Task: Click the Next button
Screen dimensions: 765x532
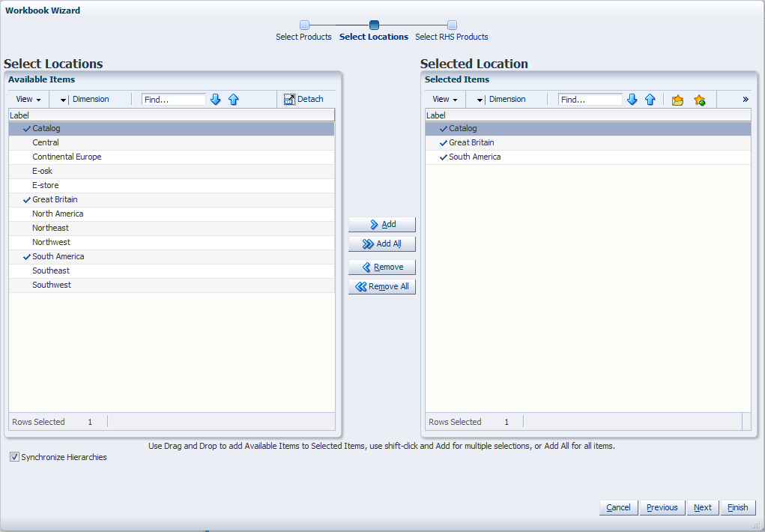Action: click(x=703, y=507)
